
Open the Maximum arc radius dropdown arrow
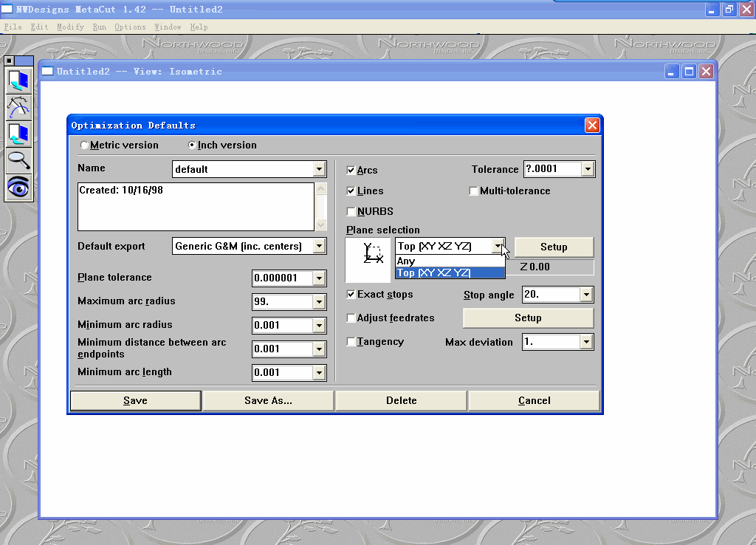(x=319, y=302)
